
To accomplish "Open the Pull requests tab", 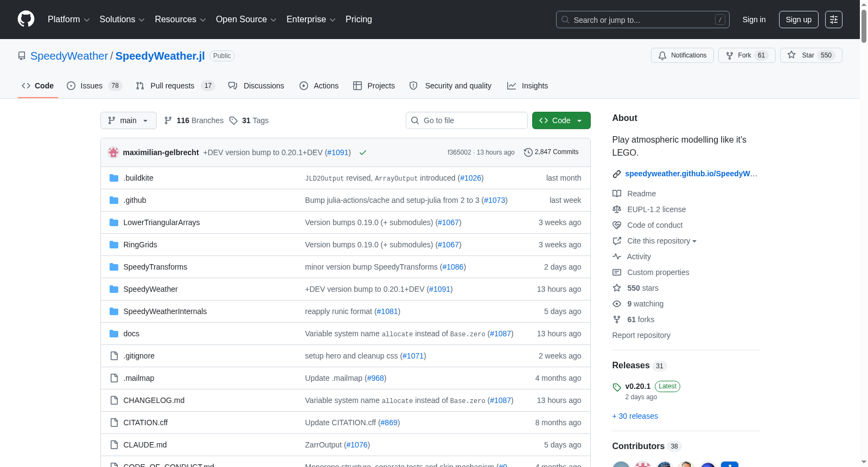I will tap(175, 86).
